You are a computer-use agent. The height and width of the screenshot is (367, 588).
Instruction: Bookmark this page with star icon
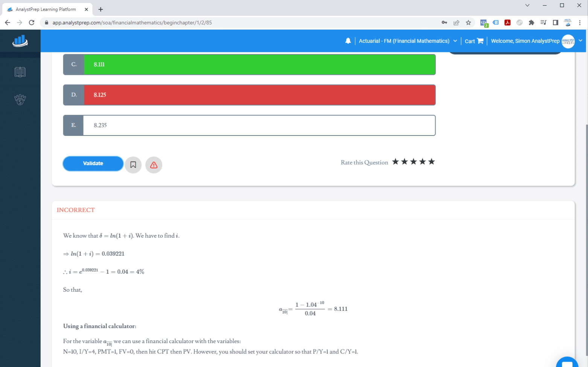468,23
